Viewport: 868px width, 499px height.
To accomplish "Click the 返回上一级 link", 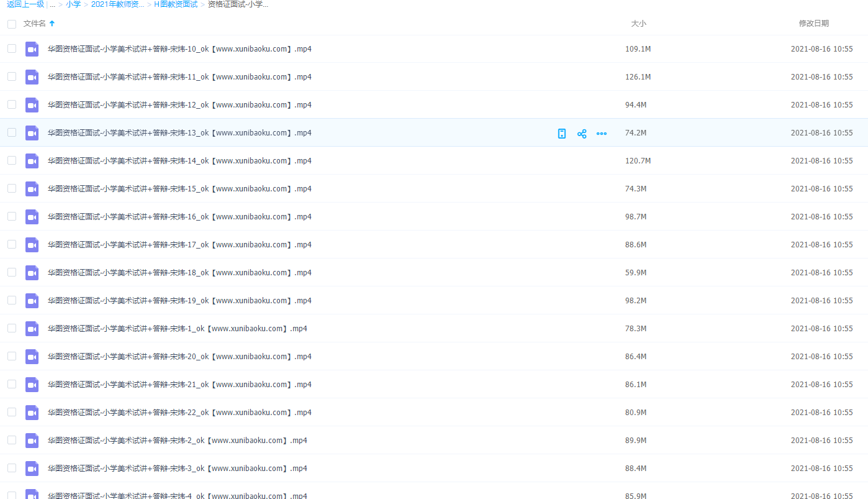I will click(x=25, y=4).
